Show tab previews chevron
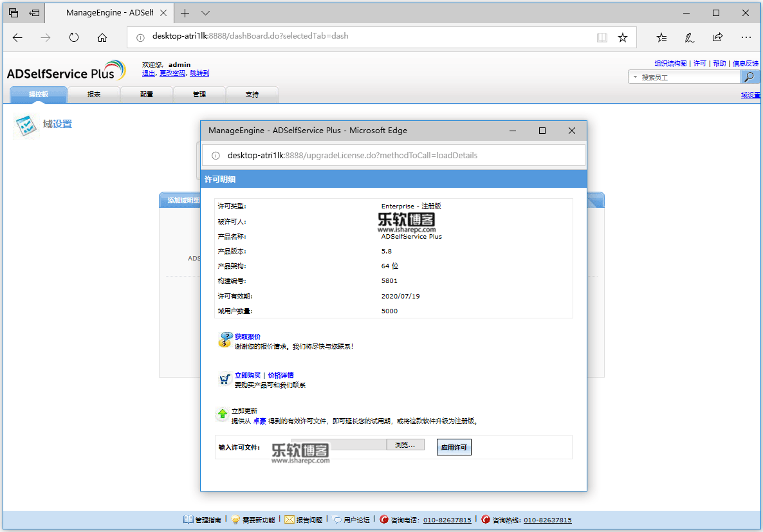The width and height of the screenshot is (763, 532). tap(205, 13)
